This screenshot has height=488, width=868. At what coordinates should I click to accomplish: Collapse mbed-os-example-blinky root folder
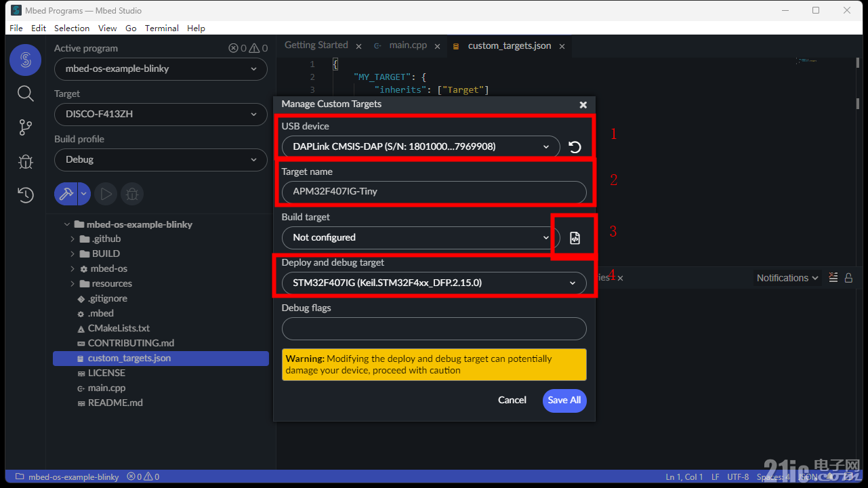(x=66, y=224)
